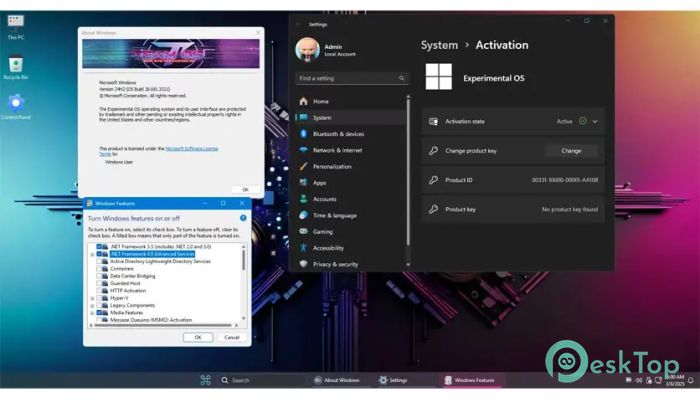Select the Message Queuing (MSMQ) Activation row
The image size is (700, 400).
(151, 320)
